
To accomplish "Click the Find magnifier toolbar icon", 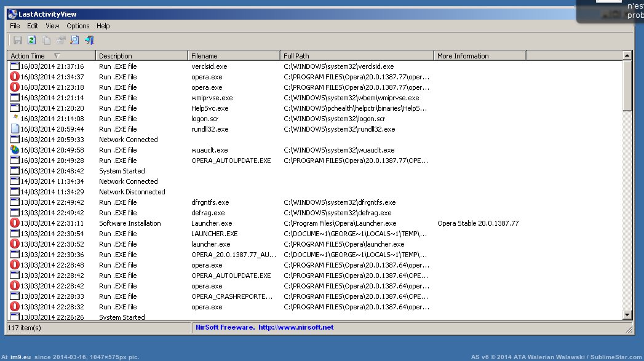I will pos(74,41).
